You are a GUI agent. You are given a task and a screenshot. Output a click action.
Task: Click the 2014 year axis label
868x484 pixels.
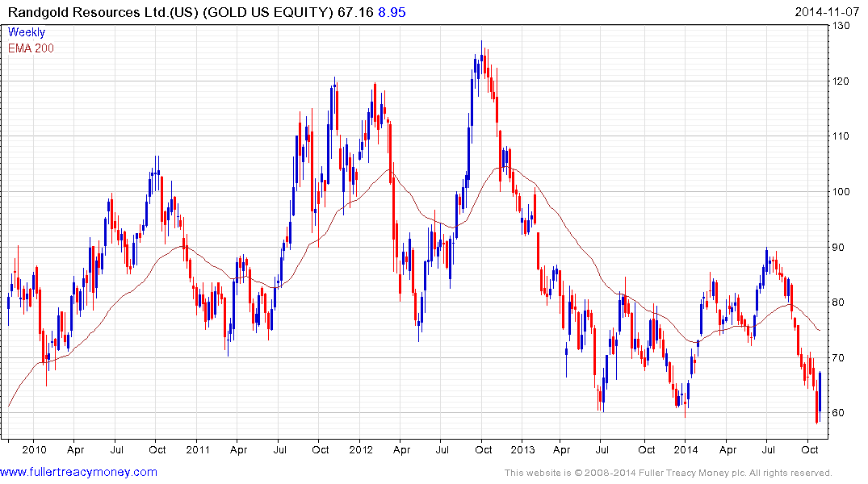pos(686,449)
